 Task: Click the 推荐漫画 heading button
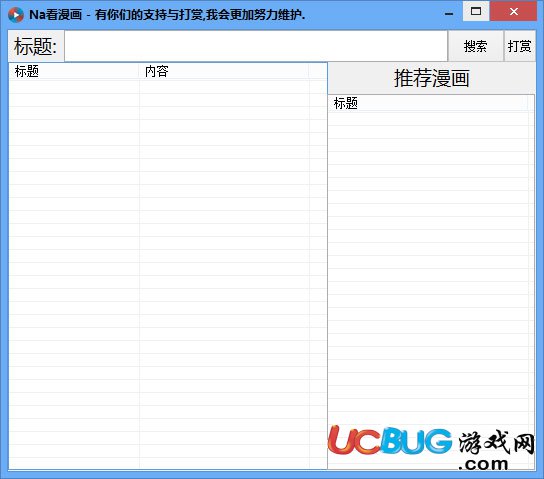click(432, 78)
